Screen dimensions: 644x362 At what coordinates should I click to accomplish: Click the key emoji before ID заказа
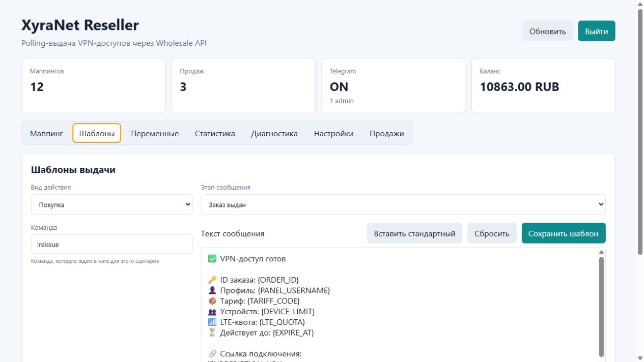click(x=212, y=280)
